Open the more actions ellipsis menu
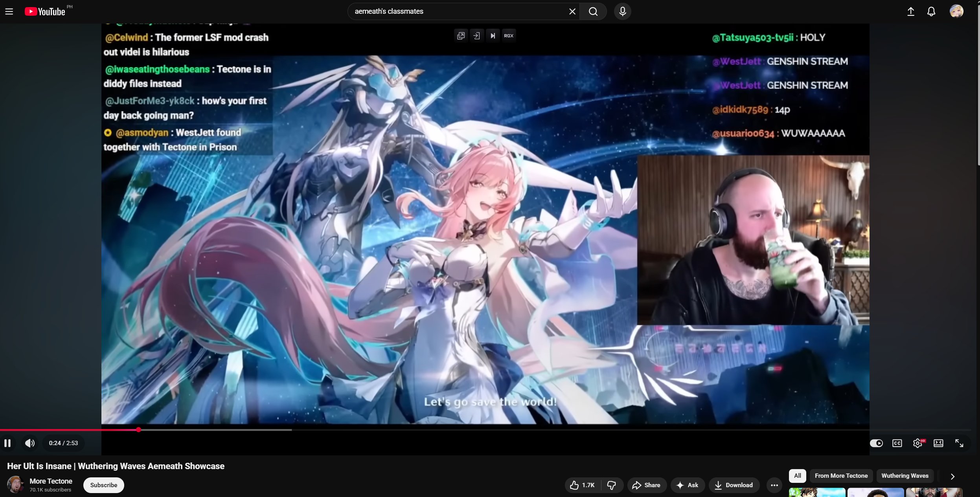The width and height of the screenshot is (980, 497). [774, 485]
